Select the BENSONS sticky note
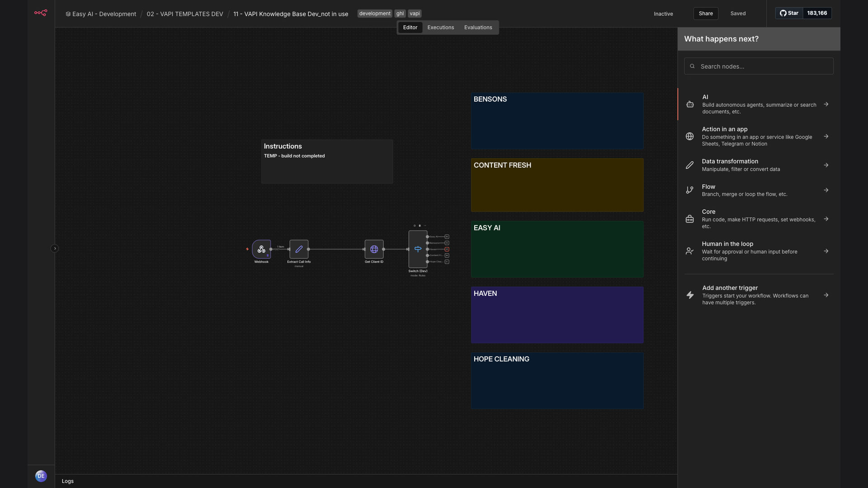The width and height of the screenshot is (868, 488). [557, 121]
